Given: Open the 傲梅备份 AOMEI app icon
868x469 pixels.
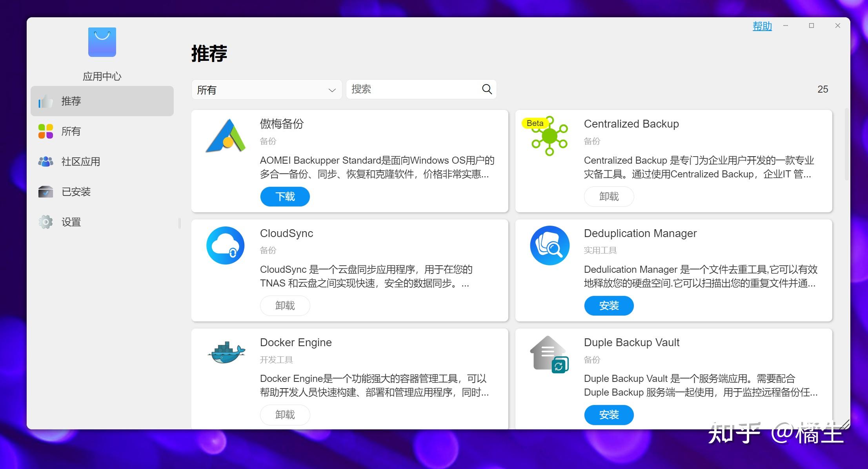Looking at the screenshot, I should [226, 136].
